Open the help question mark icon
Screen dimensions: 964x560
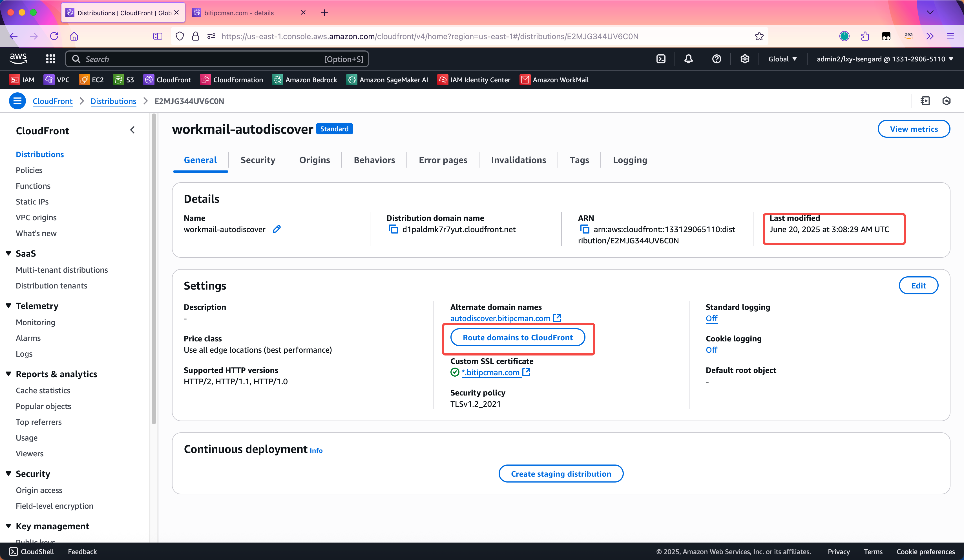pyautogui.click(x=717, y=59)
